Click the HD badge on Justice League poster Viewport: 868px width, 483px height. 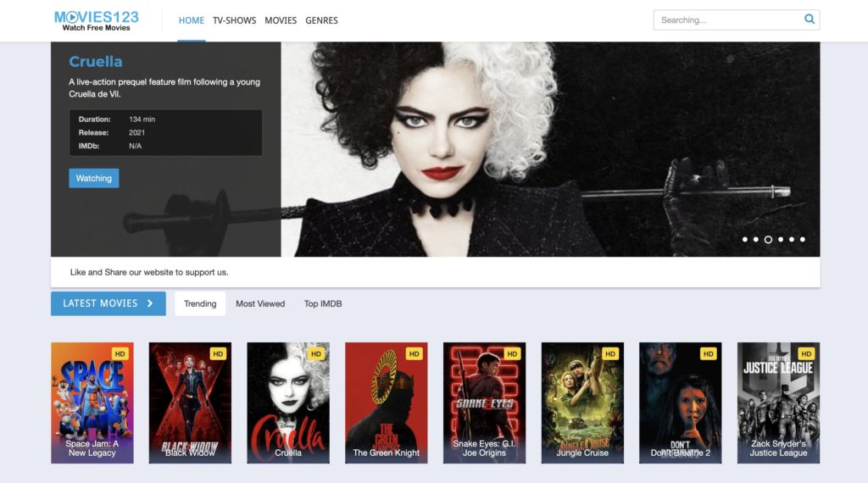(806, 353)
